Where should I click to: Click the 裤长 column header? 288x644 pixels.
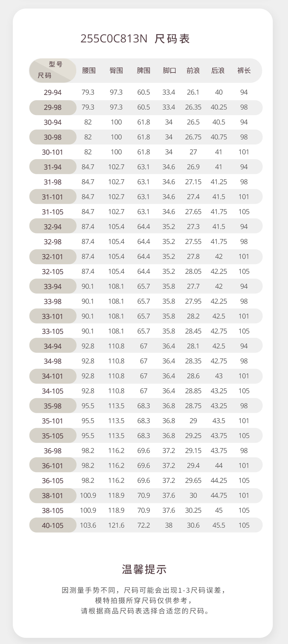point(244,71)
